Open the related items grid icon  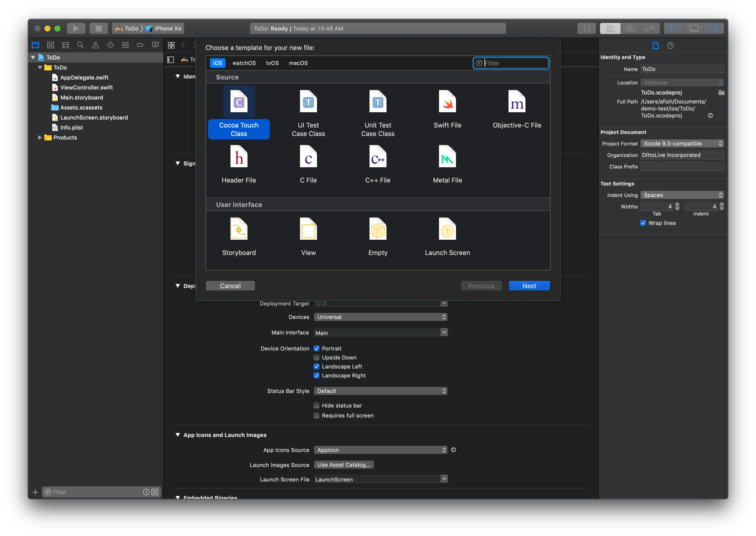pyautogui.click(x=171, y=45)
